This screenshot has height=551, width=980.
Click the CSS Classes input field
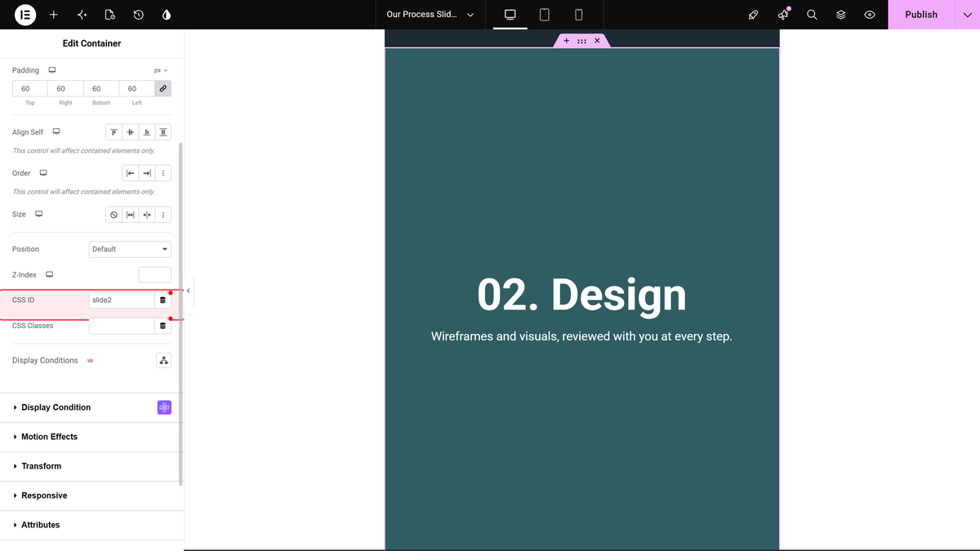[122, 326]
